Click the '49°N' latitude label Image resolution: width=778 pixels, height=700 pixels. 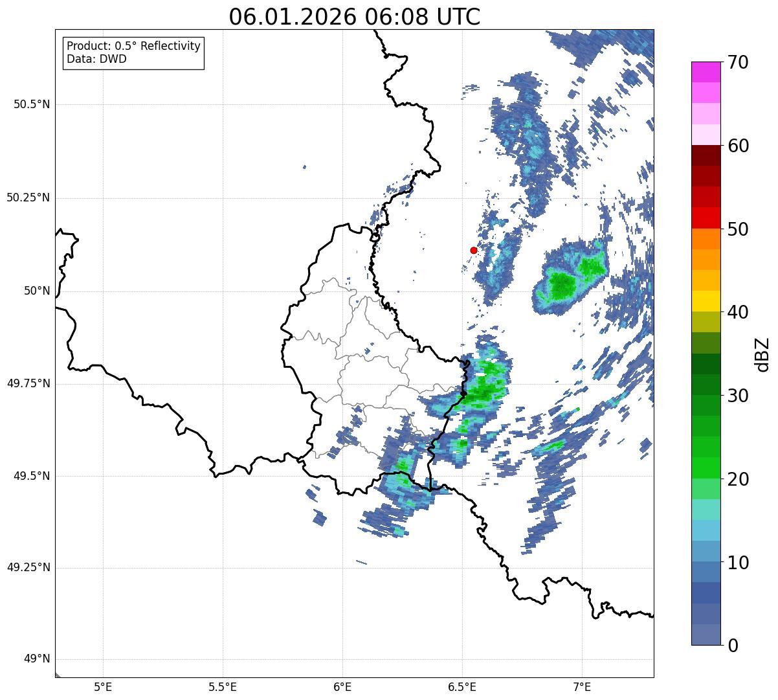click(x=37, y=659)
